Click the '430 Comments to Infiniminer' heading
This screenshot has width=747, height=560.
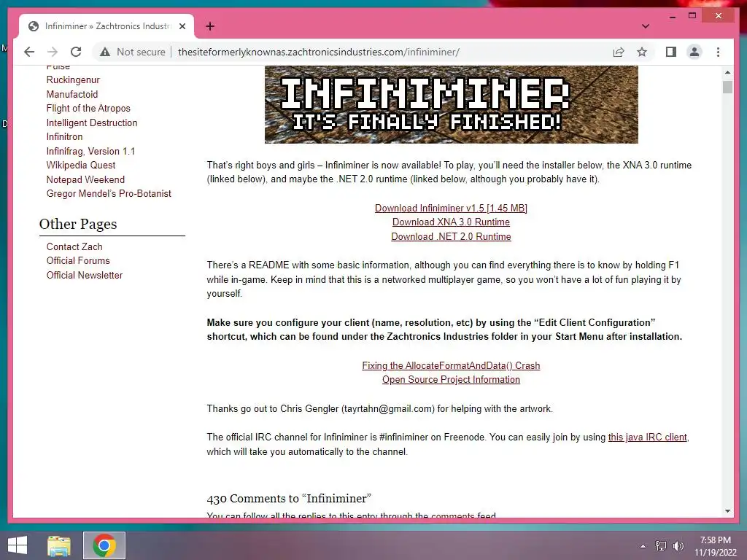(x=289, y=499)
